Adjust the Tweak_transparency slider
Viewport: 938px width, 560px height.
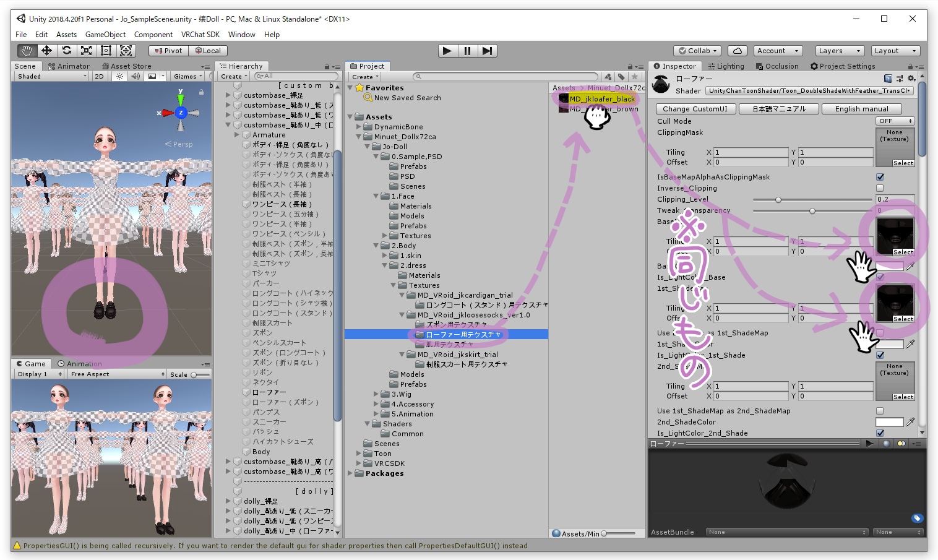(812, 211)
